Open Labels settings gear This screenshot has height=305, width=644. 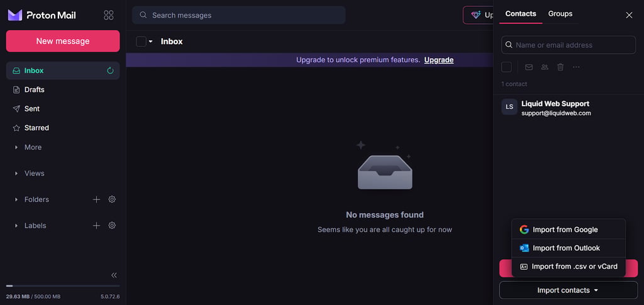point(112,225)
